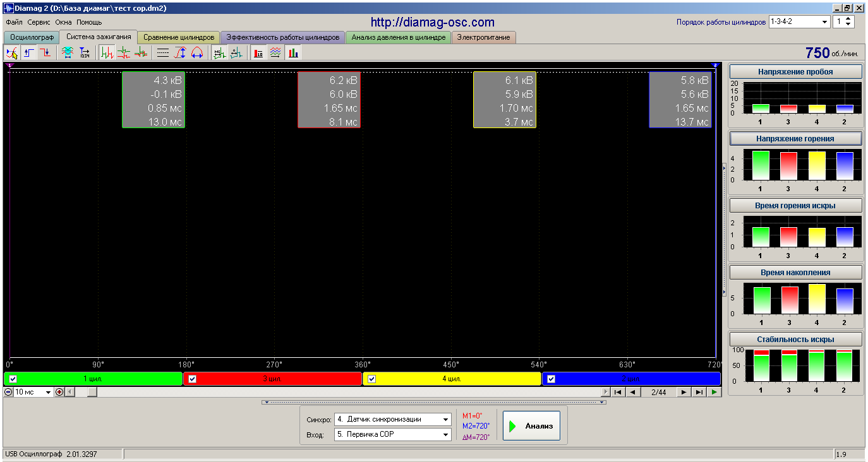Viewport: 868px width, 462px height.
Task: Click the red zoom-in circle icon
Action: coord(59,392)
